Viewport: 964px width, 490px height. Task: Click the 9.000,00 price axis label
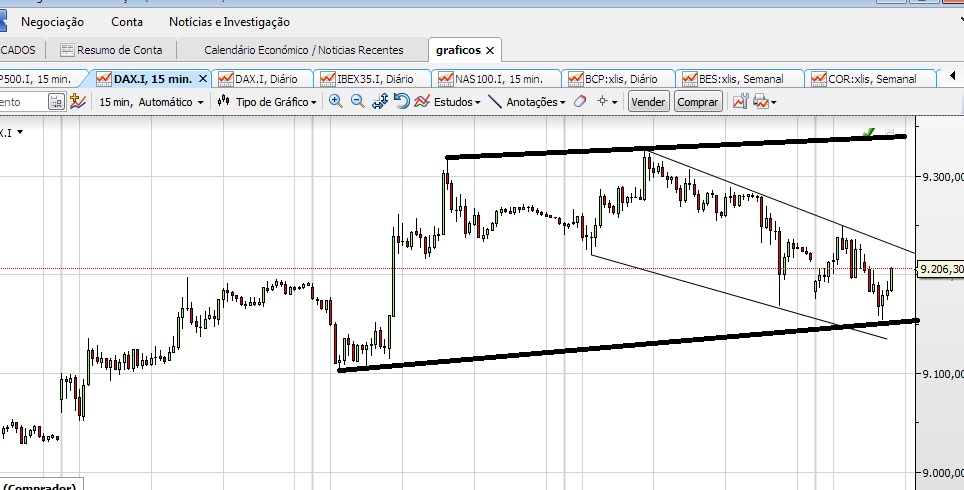point(942,473)
